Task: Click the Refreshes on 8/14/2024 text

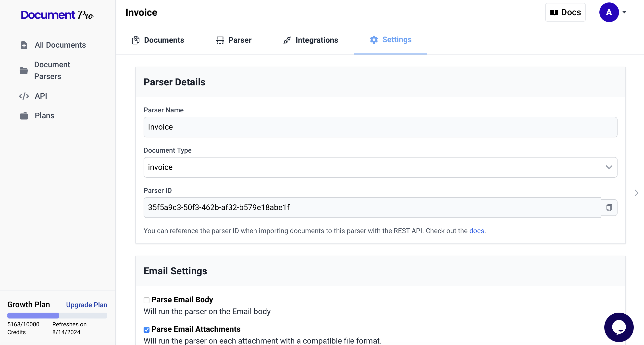Action: 69,328
